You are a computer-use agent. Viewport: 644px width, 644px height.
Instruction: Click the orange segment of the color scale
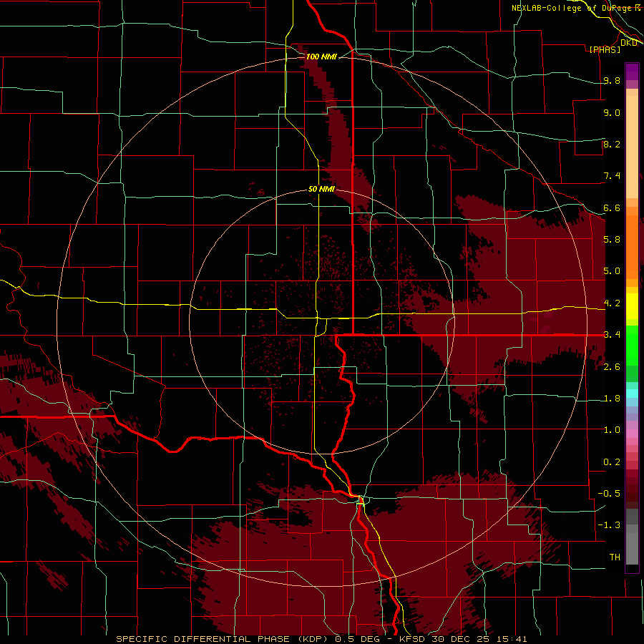(x=632, y=248)
